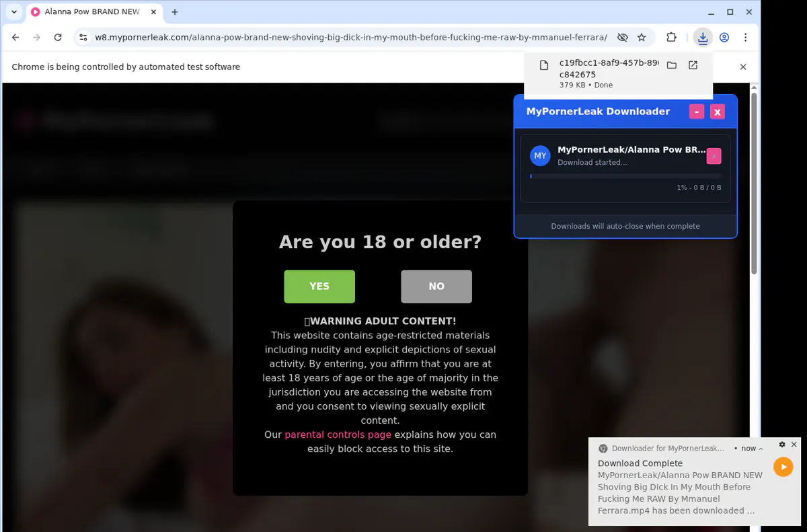Click the c19fbcc1 downloaded file name
This screenshot has width=807, height=532.
pyautogui.click(x=609, y=69)
